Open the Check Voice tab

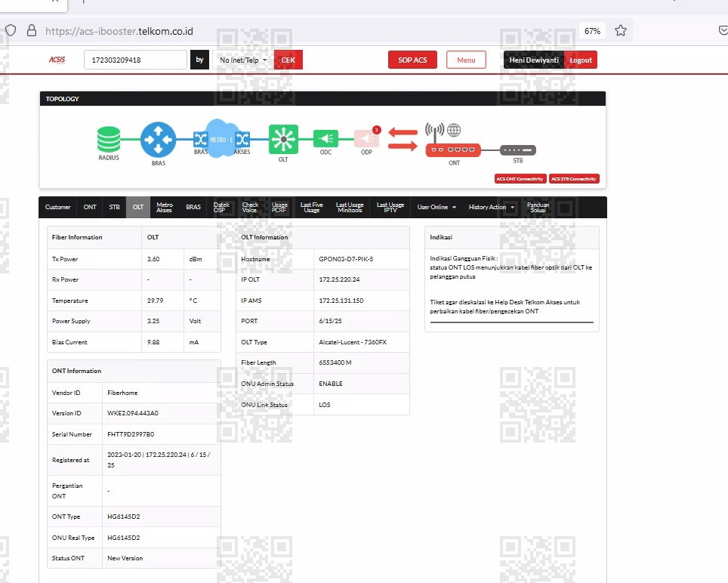pyautogui.click(x=250, y=207)
